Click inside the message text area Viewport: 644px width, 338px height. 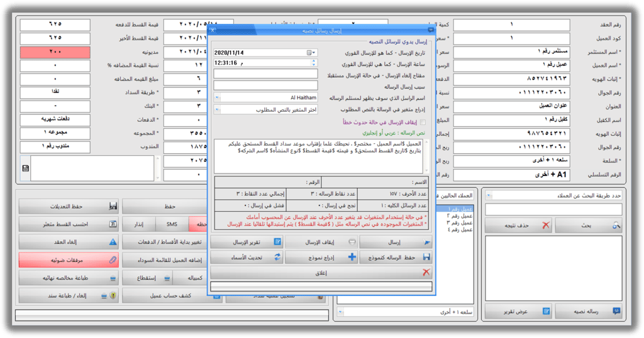pos(318,156)
